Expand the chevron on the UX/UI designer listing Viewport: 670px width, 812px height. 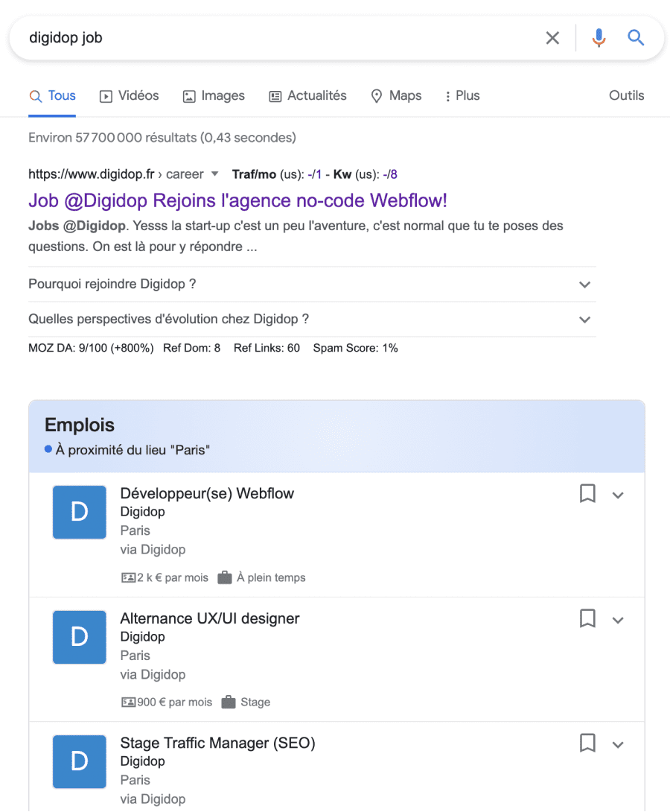tap(618, 619)
